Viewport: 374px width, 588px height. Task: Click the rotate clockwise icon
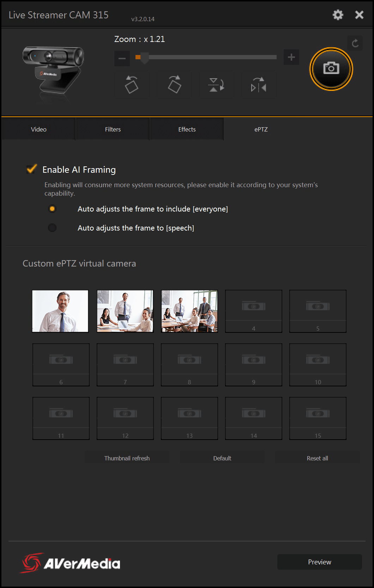click(x=174, y=85)
